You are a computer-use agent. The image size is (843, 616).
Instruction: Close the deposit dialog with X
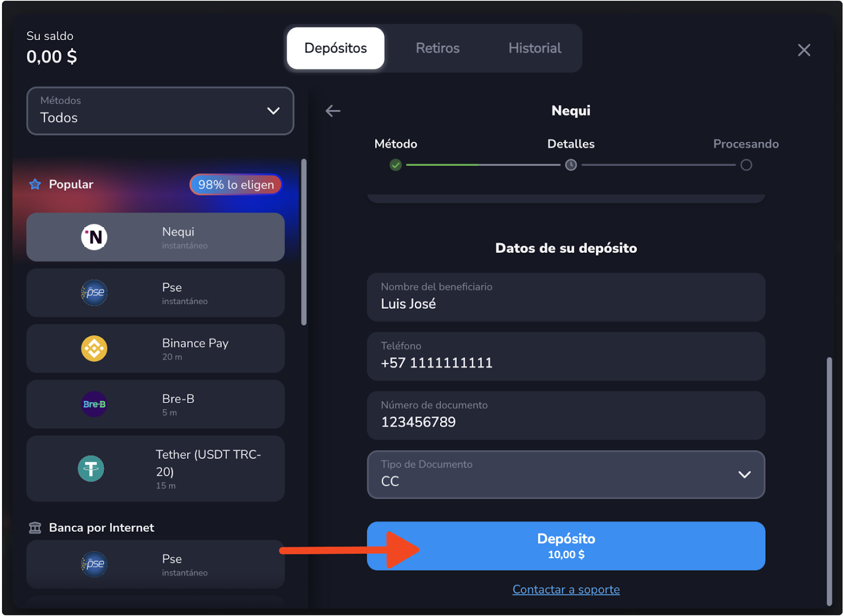coord(803,51)
